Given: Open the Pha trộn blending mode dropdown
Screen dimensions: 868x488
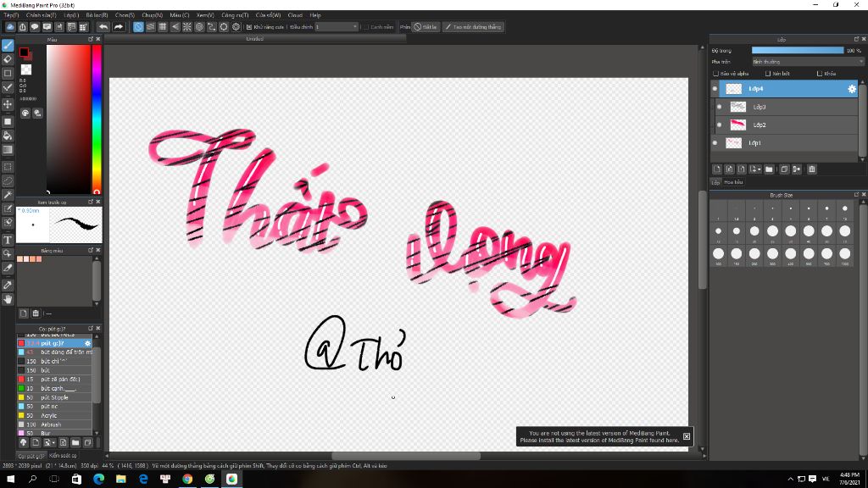Looking at the screenshot, I should [x=808, y=62].
